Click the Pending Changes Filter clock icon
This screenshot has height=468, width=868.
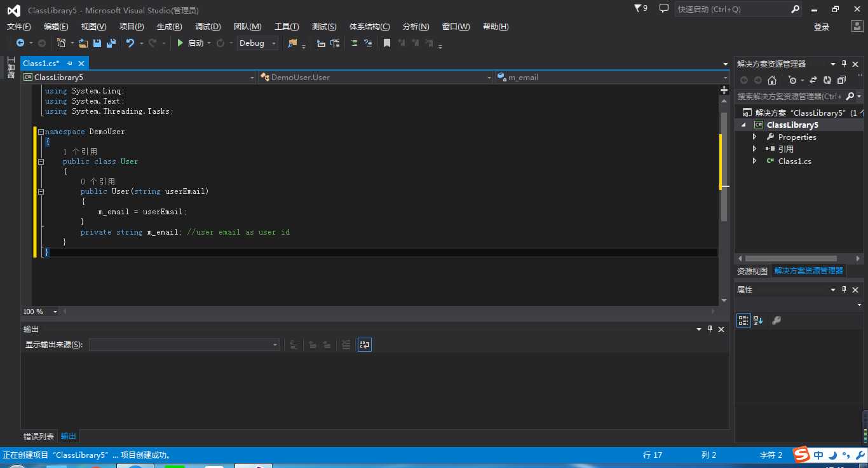[792, 80]
